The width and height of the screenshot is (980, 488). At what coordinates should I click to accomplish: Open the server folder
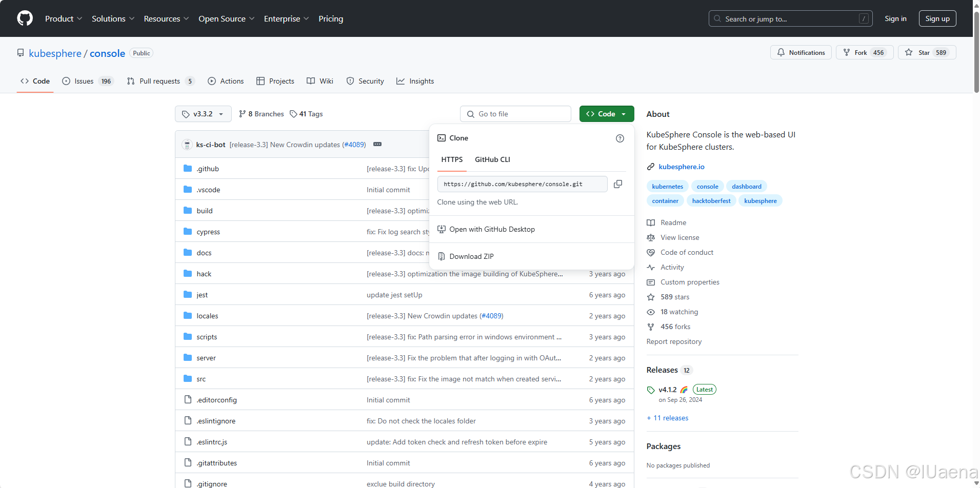pyautogui.click(x=206, y=358)
